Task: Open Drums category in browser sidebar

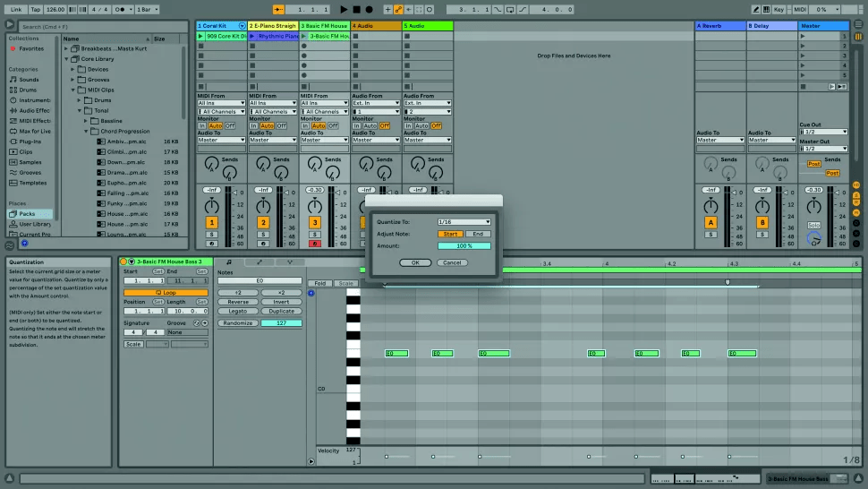Action: pyautogui.click(x=29, y=90)
